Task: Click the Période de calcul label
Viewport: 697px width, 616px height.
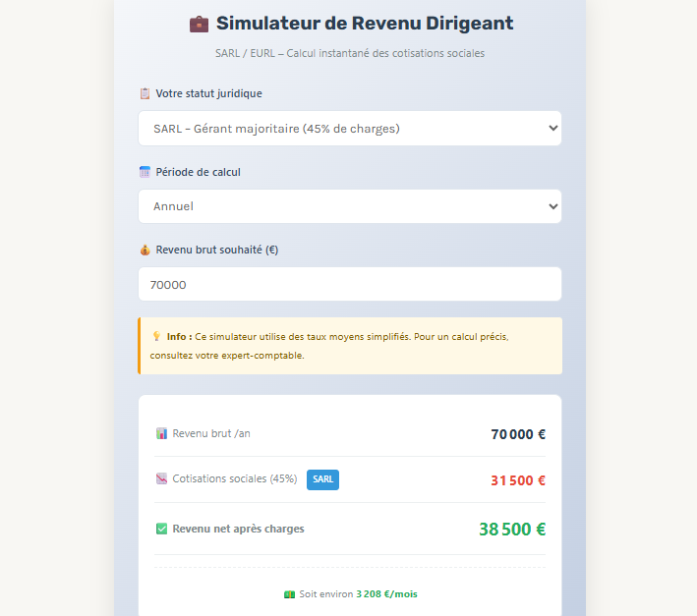Action: 198,172
